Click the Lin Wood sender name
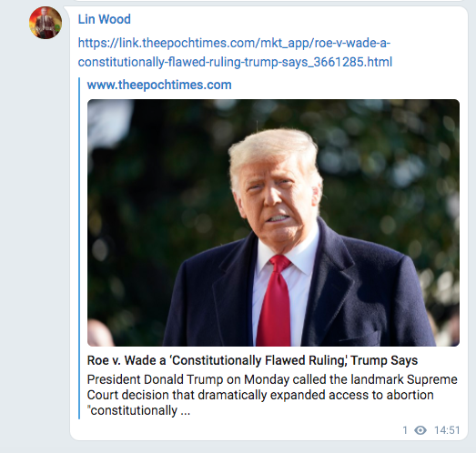Viewport: 476px width, 453px height. [x=104, y=19]
